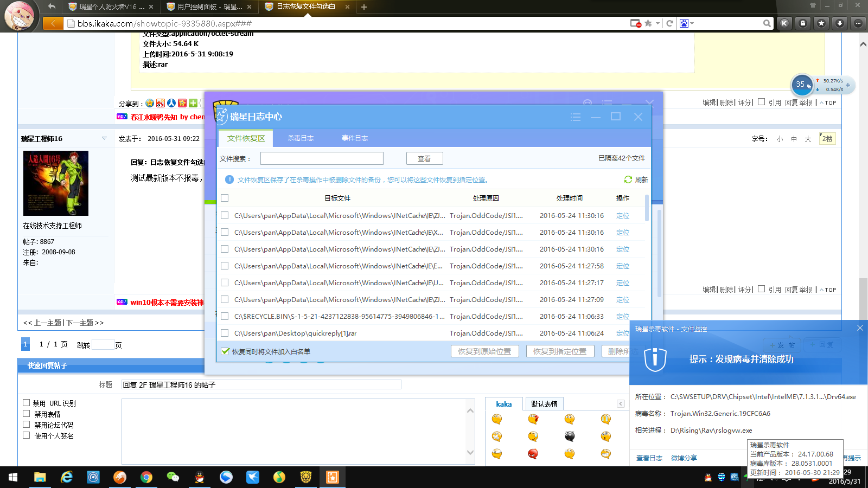Check 禁用 URL 识别 option
Screen dimensions: 868x488
point(26,403)
